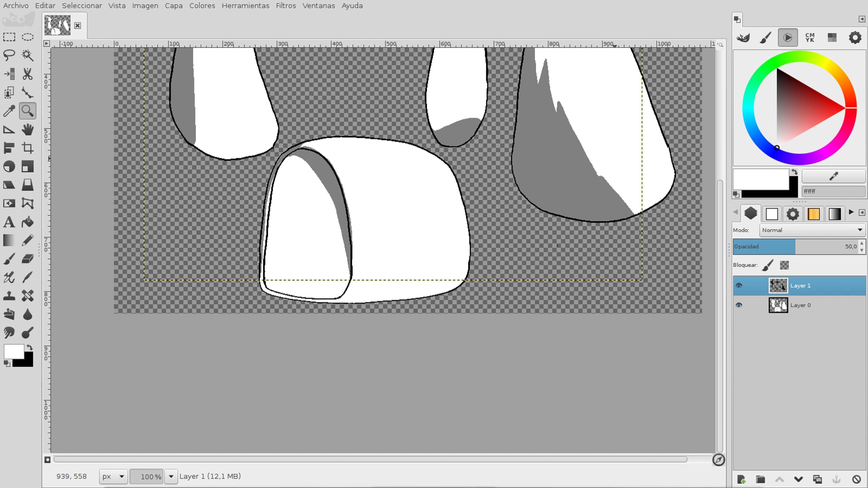This screenshot has width=868, height=488.
Task: Open the Filtros menu
Action: (x=285, y=6)
